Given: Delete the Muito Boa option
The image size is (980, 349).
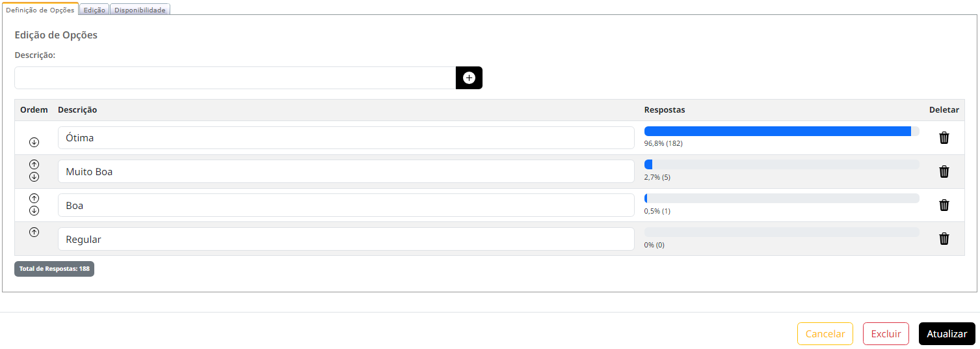Looking at the screenshot, I should click(x=944, y=171).
